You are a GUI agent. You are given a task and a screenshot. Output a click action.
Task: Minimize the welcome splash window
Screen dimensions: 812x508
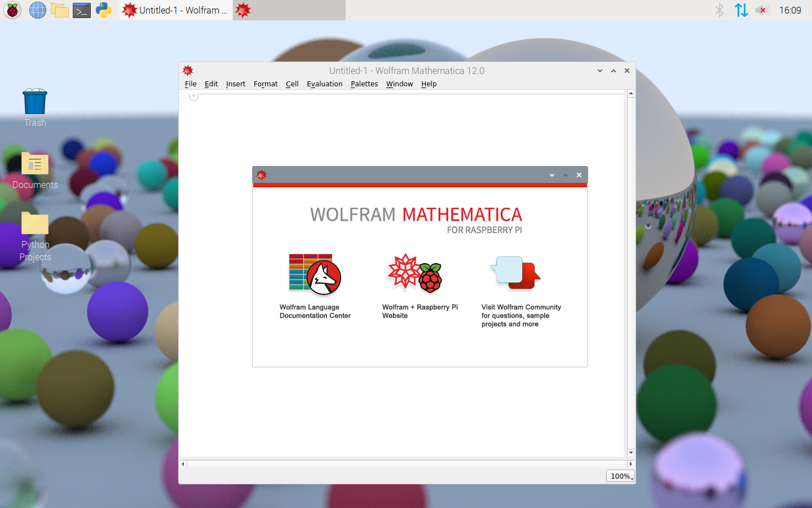coord(552,175)
